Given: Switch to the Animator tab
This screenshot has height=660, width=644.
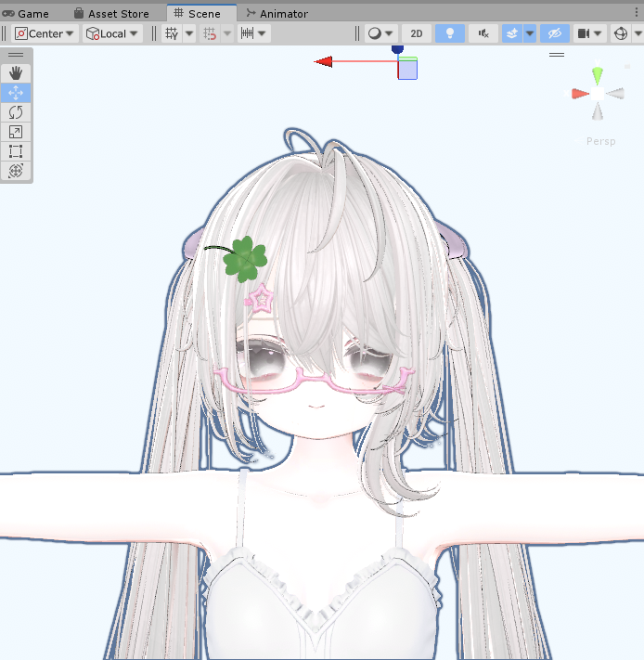Looking at the screenshot, I should tap(277, 14).
